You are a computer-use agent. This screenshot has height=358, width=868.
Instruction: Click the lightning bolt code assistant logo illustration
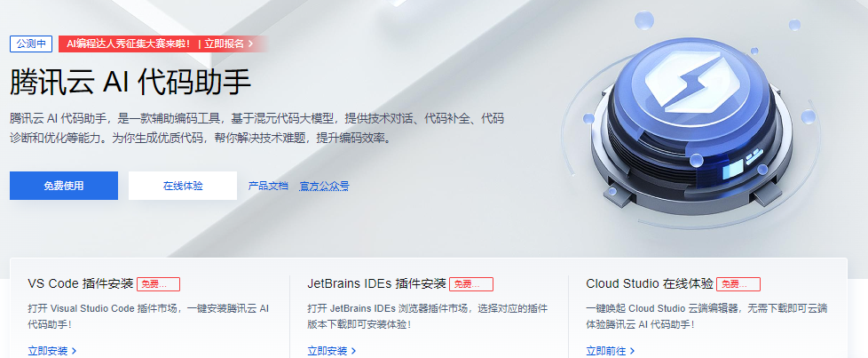coord(691,119)
